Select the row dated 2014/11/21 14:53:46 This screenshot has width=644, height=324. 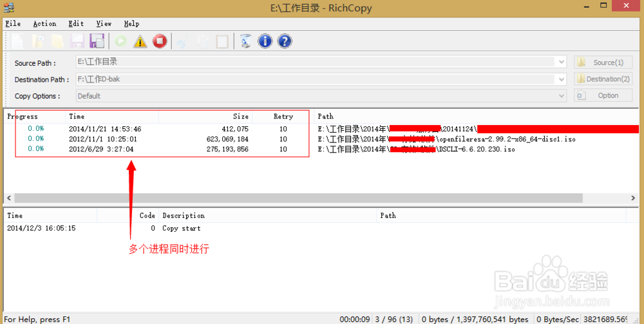(321, 129)
